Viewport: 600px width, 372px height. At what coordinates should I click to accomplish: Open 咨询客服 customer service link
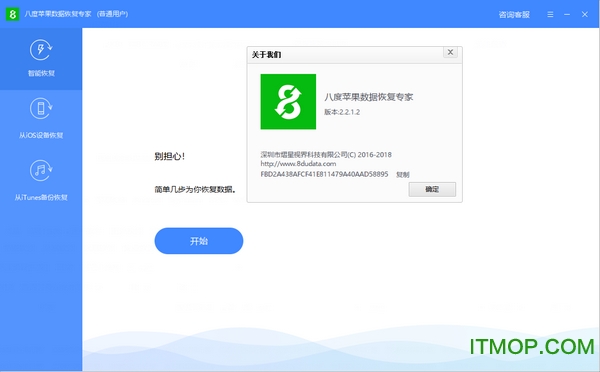[x=514, y=15]
